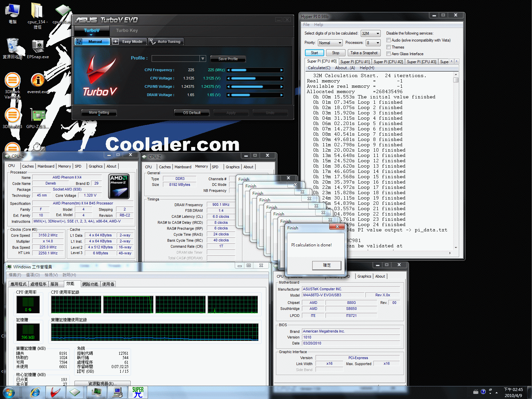This screenshot has width=532, height=399.
Task: Open Calculate(C) menu in Super PI
Action: click(319, 68)
